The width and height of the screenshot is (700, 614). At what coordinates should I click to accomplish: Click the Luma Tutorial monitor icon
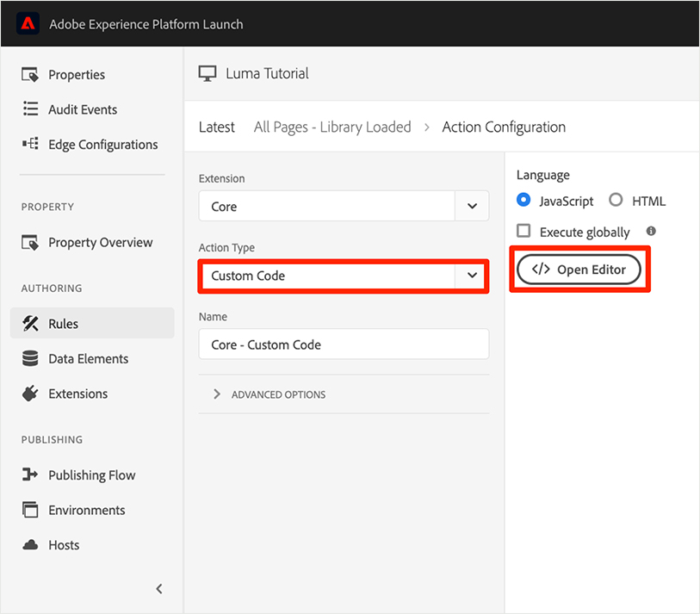[x=208, y=74]
